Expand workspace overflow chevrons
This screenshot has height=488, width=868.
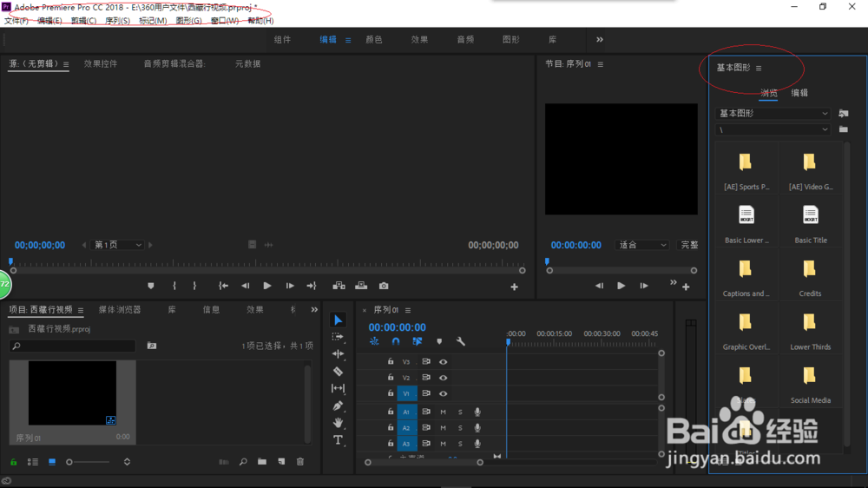click(600, 39)
